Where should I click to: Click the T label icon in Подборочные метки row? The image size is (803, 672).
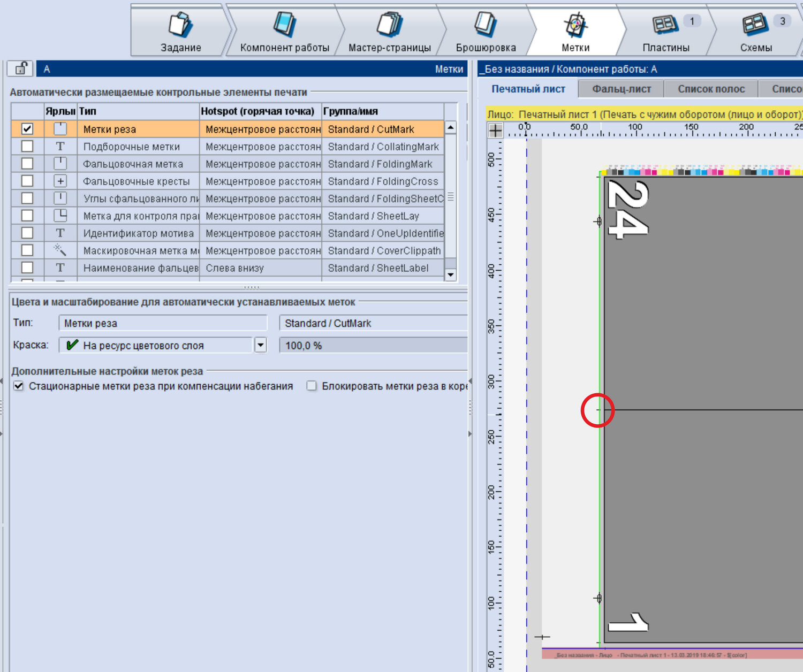tap(60, 147)
